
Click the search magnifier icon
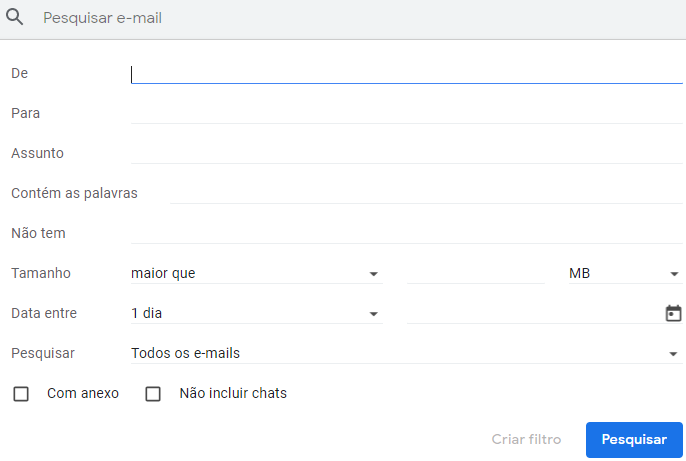(15, 18)
